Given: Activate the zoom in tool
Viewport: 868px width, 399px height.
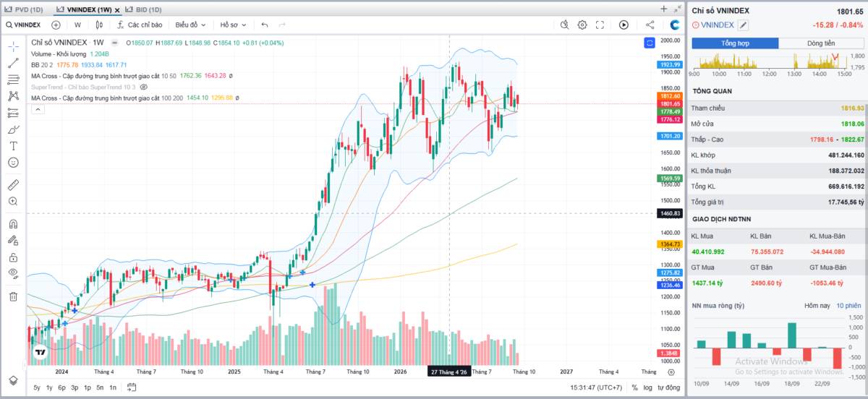Looking at the screenshot, I should tap(13, 202).
